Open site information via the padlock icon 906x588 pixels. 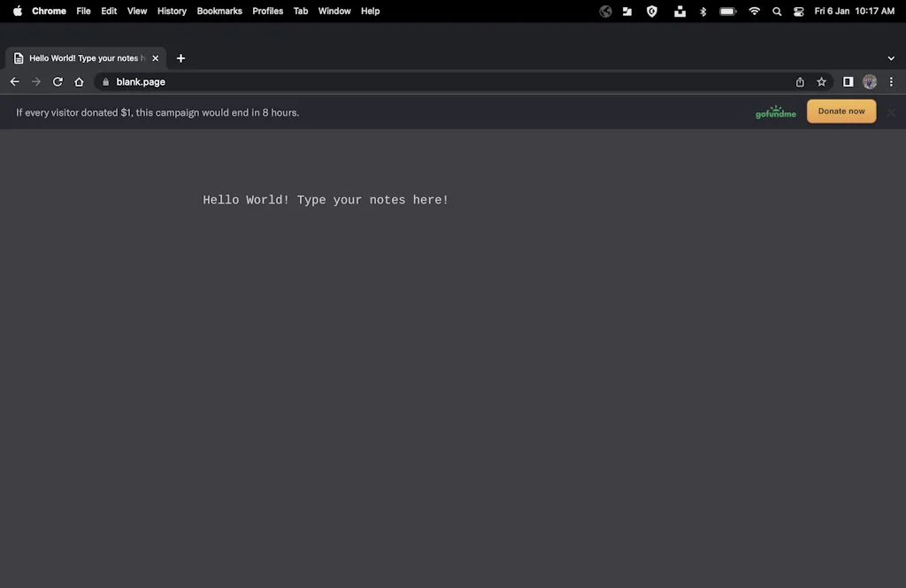(105, 81)
